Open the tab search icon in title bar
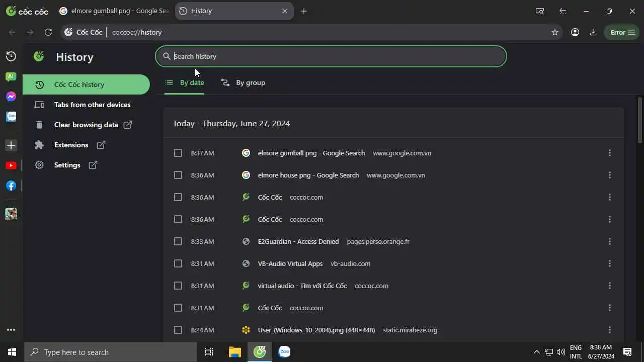This screenshot has width=644, height=362. 540,11
